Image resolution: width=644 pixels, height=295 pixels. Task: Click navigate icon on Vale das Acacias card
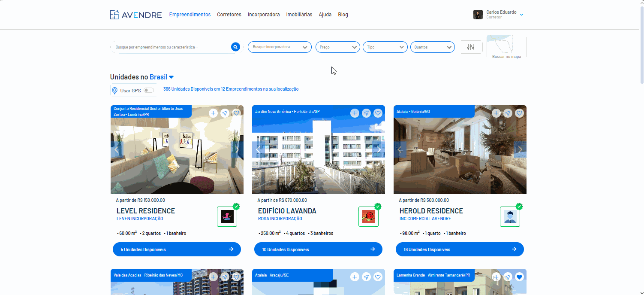pos(225,277)
